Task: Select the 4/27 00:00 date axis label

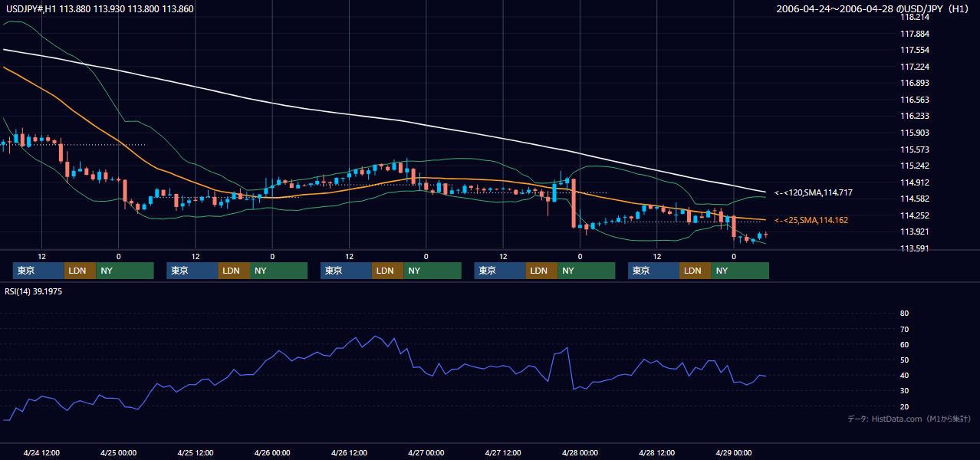Action: pyautogui.click(x=426, y=452)
